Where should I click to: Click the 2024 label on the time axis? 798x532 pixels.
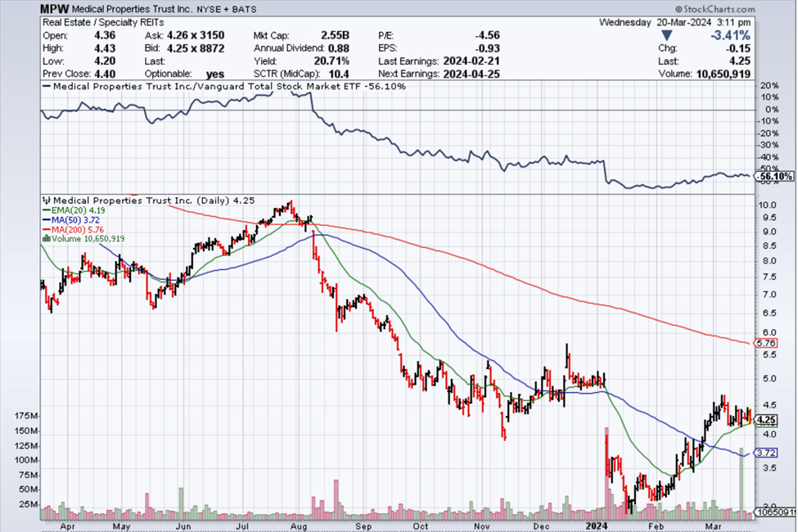point(597,526)
